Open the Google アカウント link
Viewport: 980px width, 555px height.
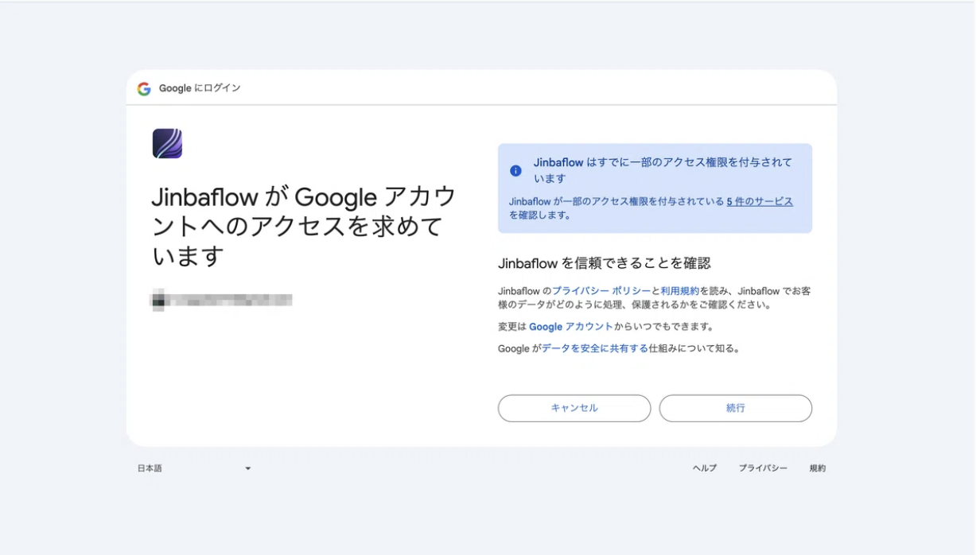(x=571, y=327)
